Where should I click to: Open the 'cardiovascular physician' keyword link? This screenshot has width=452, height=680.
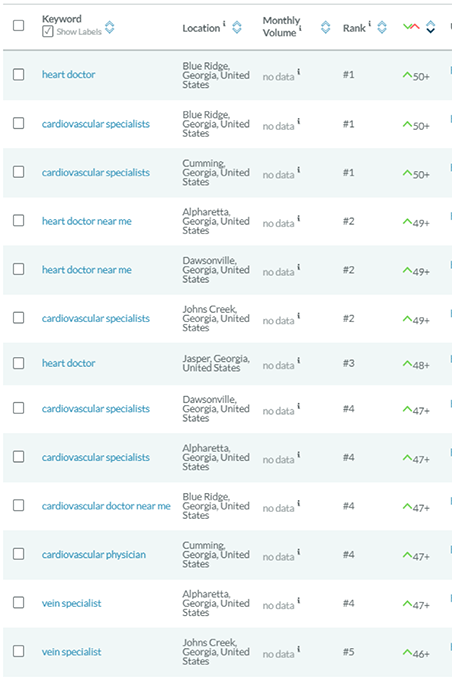click(94, 555)
